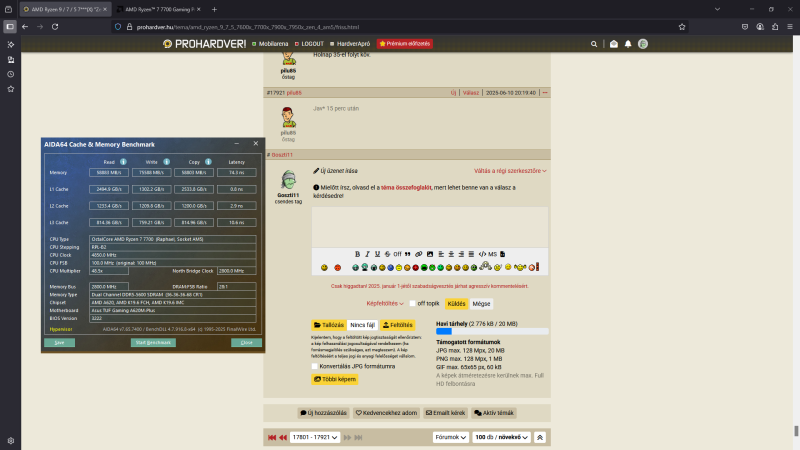This screenshot has width=800, height=450.
Task: Jump to page top with double chevron
Action: (540, 437)
